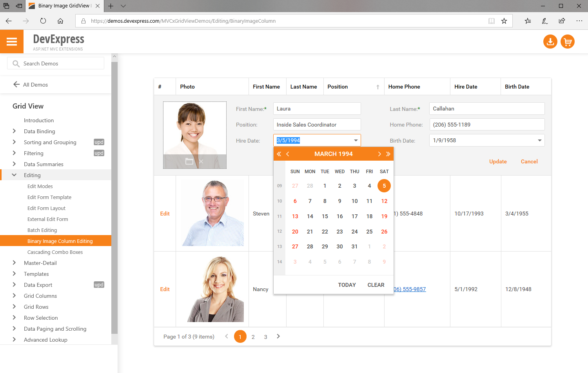Click the download icon in the header
The image size is (588, 373).
pyautogui.click(x=550, y=42)
